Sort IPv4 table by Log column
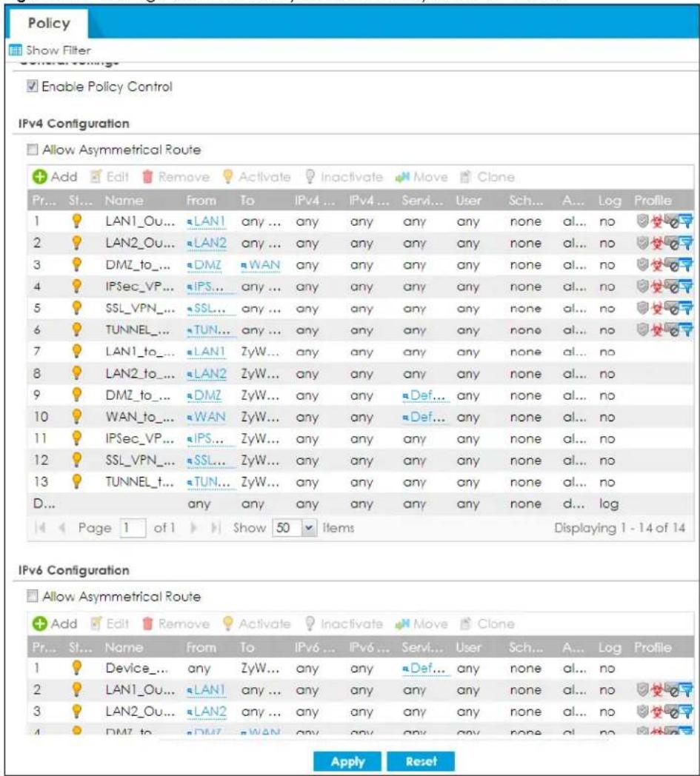 [x=610, y=201]
